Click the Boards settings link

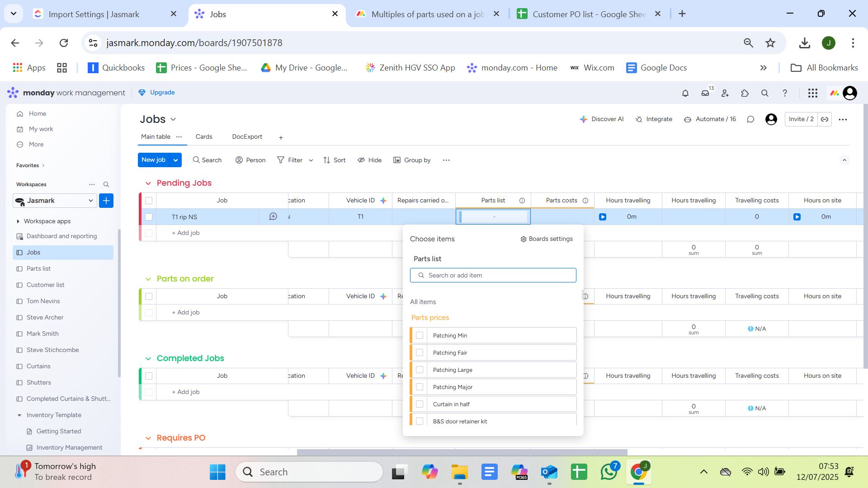(546, 239)
